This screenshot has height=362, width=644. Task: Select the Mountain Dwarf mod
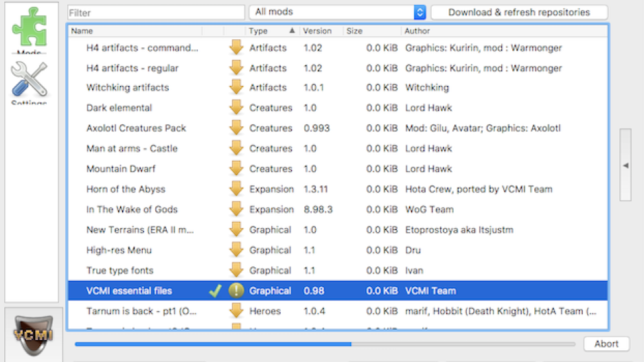121,169
